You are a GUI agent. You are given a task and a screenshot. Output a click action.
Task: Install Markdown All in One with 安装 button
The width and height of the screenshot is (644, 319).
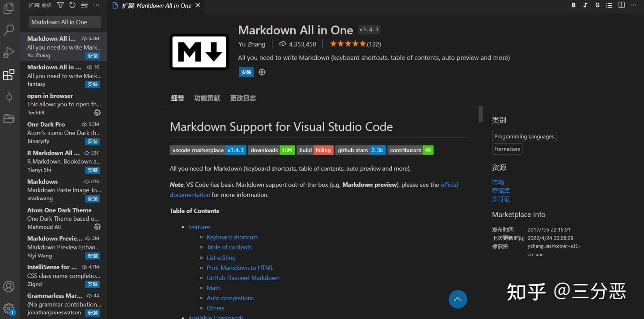pos(246,72)
